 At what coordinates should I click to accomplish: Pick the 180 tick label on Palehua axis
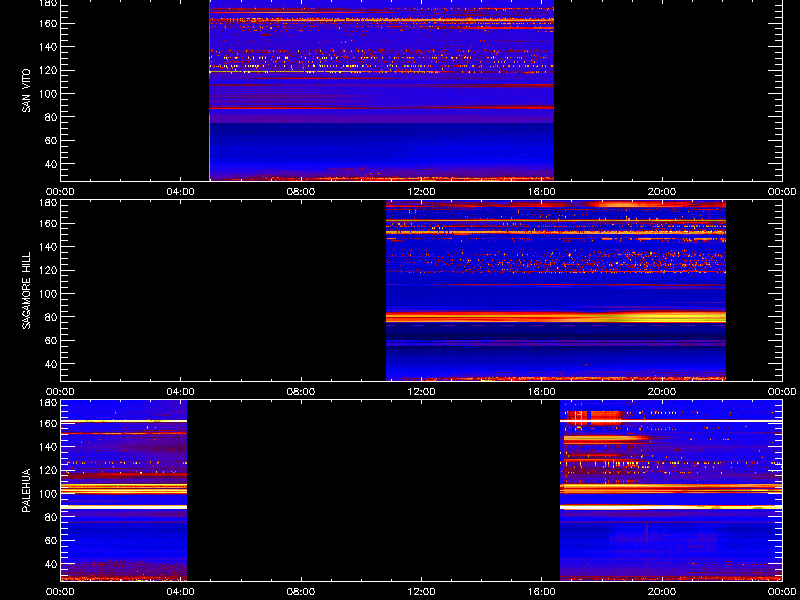click(x=48, y=403)
